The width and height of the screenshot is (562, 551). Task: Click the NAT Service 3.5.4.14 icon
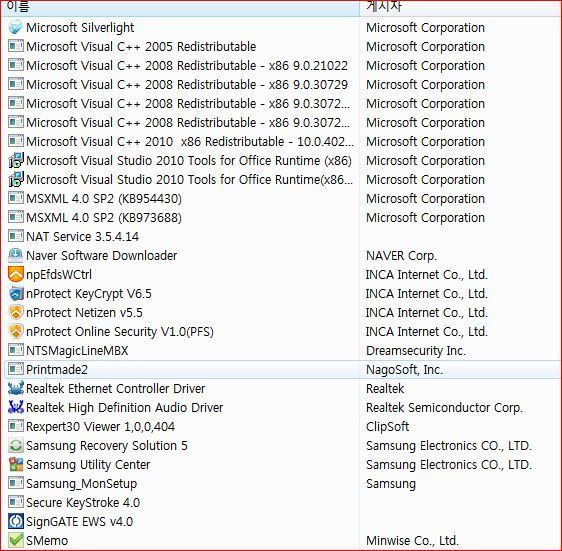pos(16,236)
